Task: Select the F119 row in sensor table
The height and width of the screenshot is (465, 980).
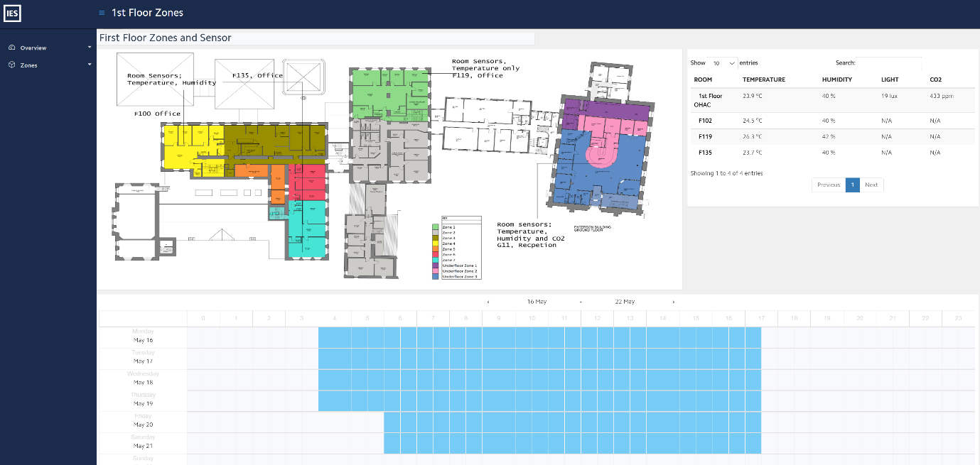Action: pyautogui.click(x=705, y=136)
